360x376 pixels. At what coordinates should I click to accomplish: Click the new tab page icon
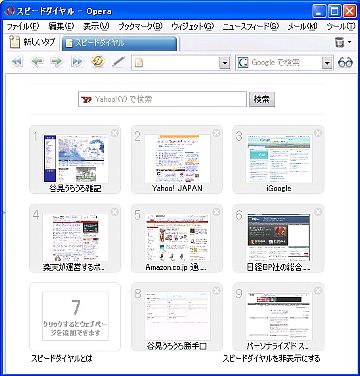pyautogui.click(x=14, y=42)
